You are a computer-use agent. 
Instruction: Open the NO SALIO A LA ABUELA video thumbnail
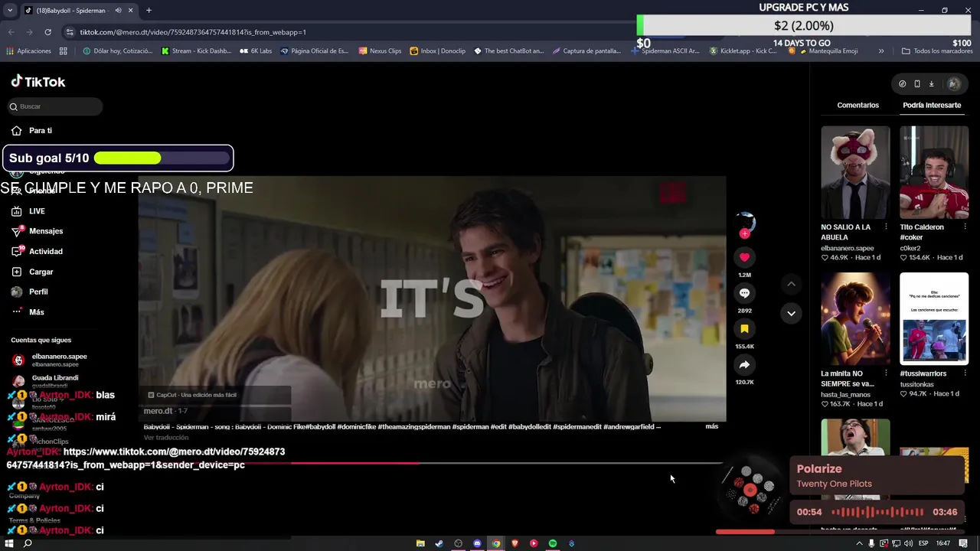pyautogui.click(x=855, y=172)
